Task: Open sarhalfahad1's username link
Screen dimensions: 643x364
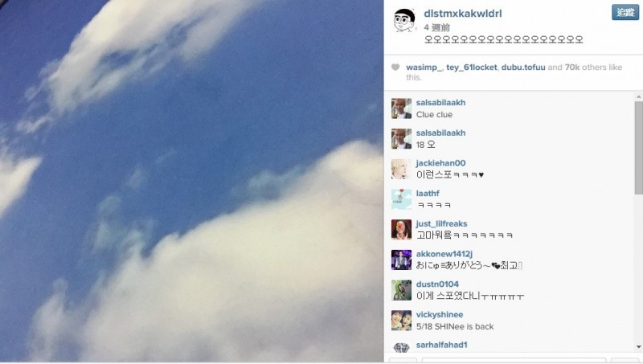Action: (441, 345)
